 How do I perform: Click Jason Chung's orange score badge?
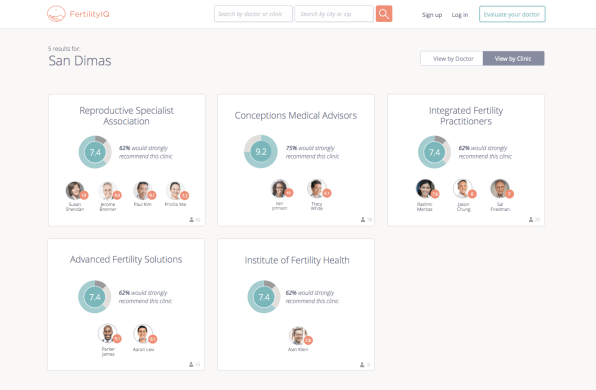[472, 194]
